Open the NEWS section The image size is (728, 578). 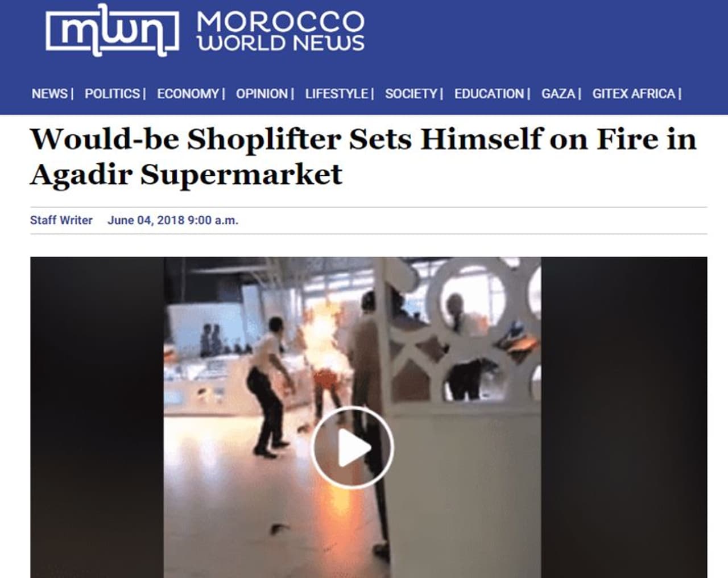coord(49,94)
